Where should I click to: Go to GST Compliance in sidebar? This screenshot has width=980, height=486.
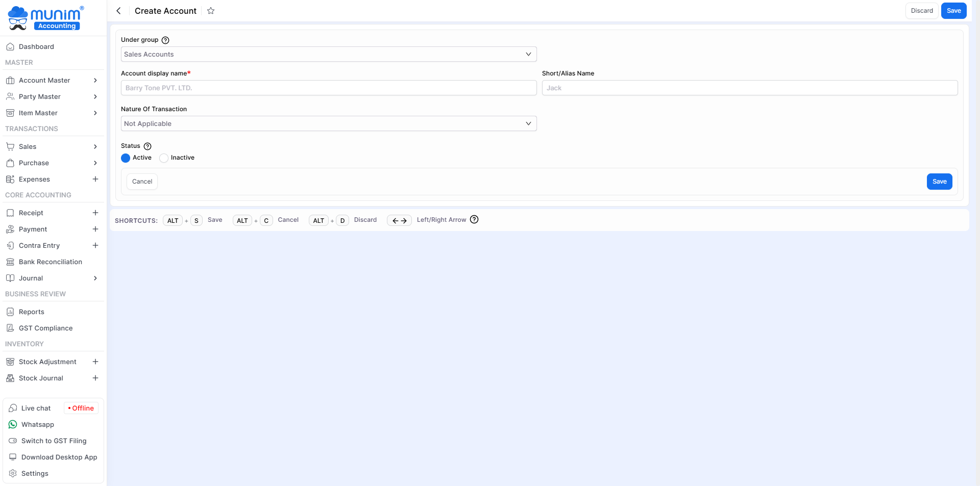tap(45, 328)
